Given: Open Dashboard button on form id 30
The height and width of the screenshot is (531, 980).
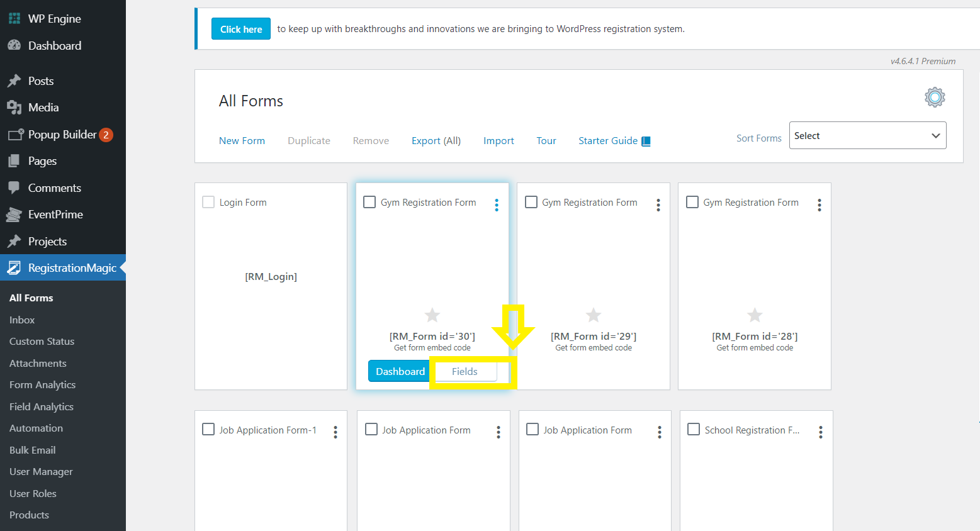Looking at the screenshot, I should coord(400,371).
